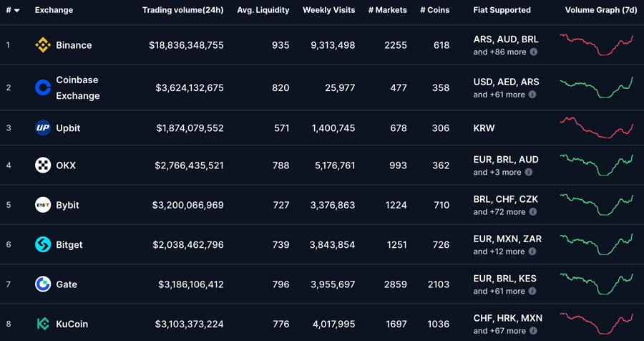Sort by Exchange column header
Image resolution: width=644 pixels, height=341 pixels.
click(54, 10)
